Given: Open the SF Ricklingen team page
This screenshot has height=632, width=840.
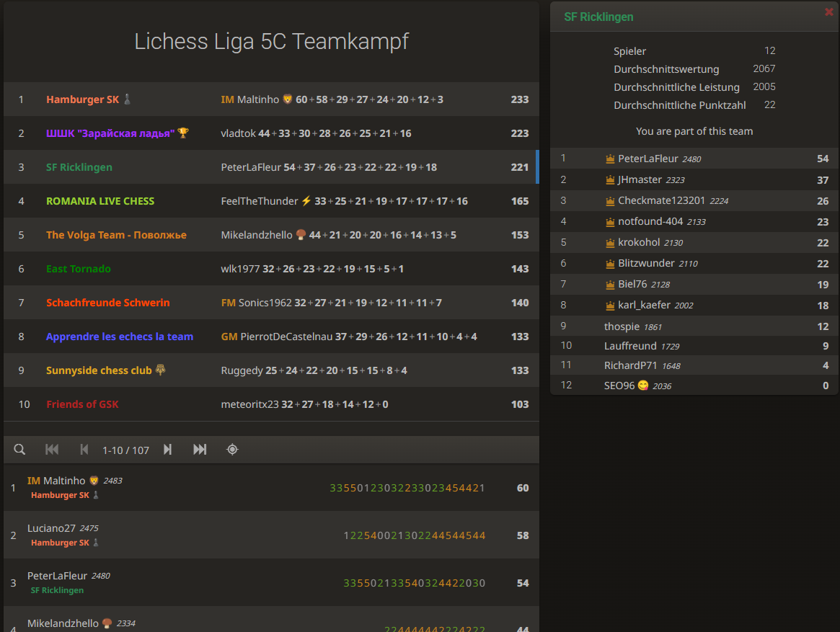Looking at the screenshot, I should [79, 166].
